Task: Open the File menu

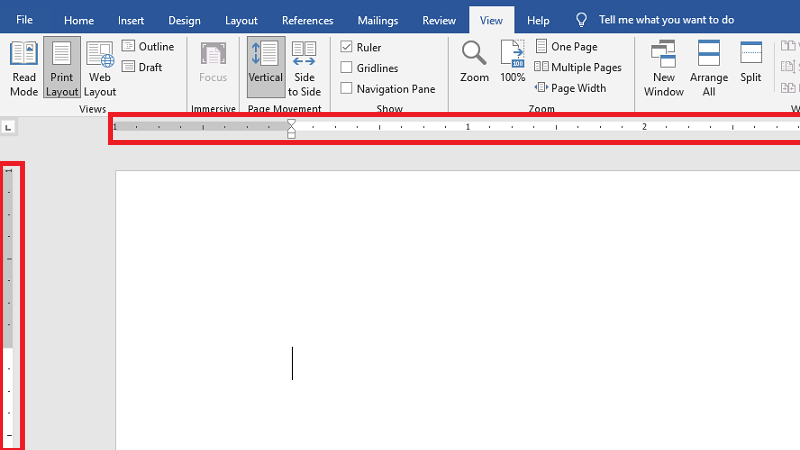Action: pos(25,20)
